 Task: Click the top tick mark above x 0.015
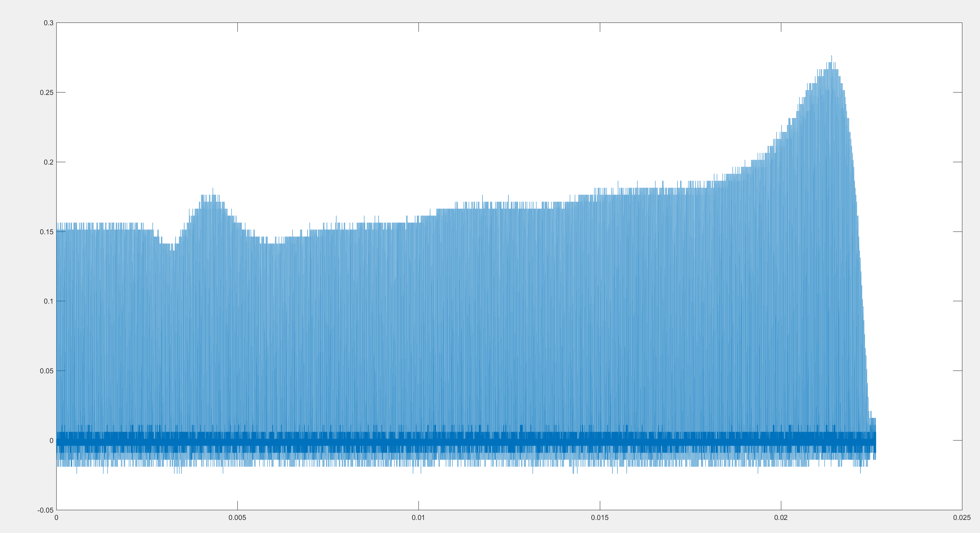pyautogui.click(x=600, y=27)
